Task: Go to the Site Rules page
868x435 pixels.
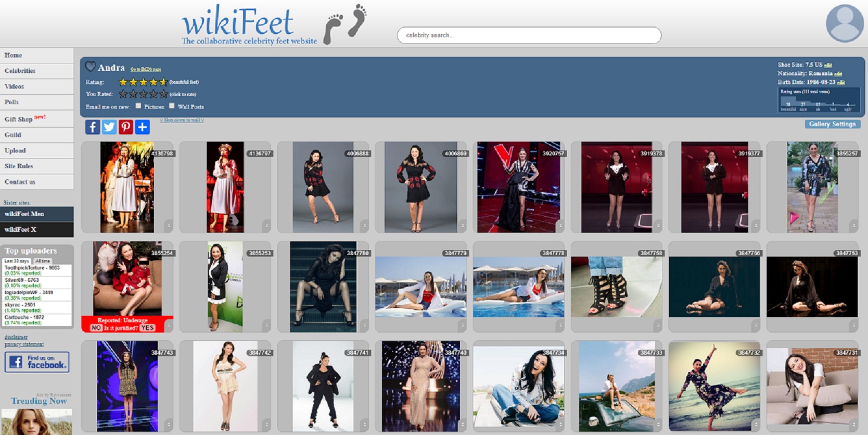Action: (19, 166)
